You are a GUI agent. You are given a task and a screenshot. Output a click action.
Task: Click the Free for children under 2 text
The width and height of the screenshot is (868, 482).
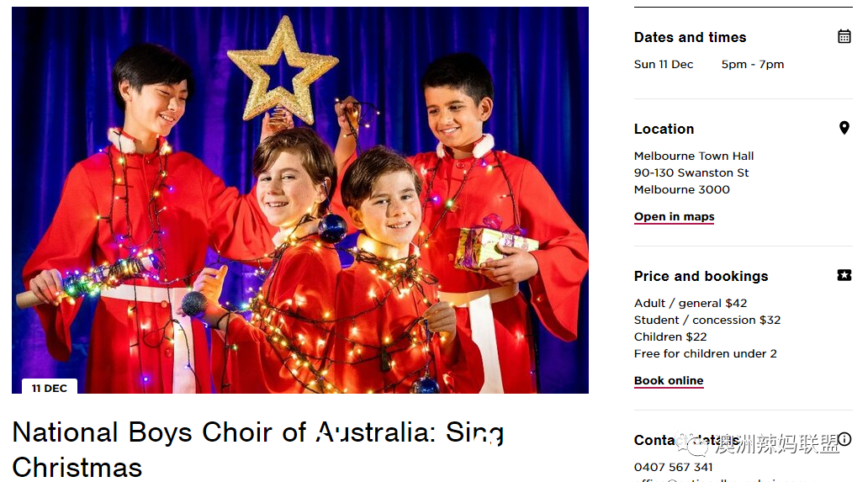coord(705,353)
